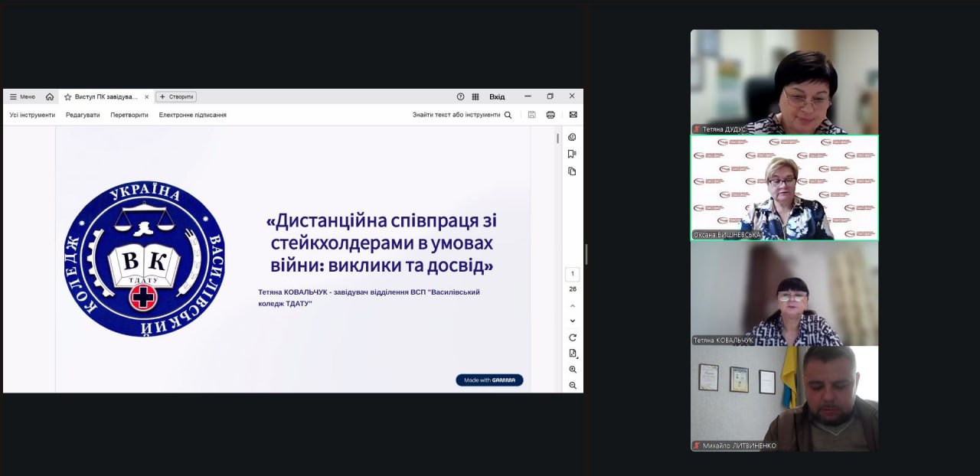The image size is (980, 476).
Task: Open the Усі інструменти menu
Action: 32,115
